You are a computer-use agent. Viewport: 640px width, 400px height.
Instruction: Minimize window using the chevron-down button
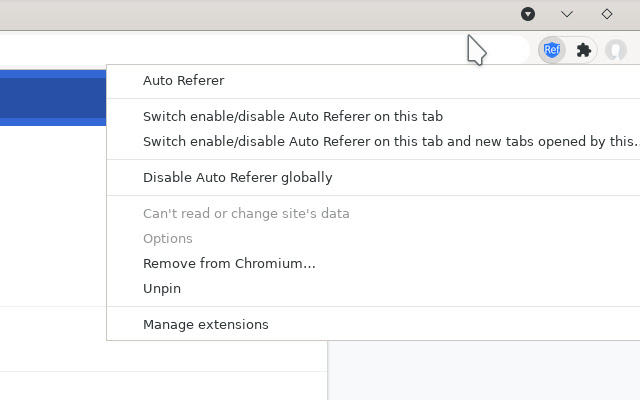[567, 14]
